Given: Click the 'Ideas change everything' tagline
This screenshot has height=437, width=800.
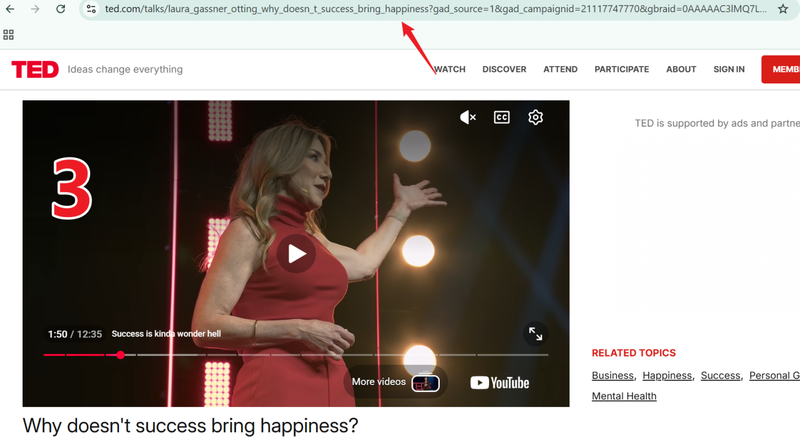Looking at the screenshot, I should [125, 69].
